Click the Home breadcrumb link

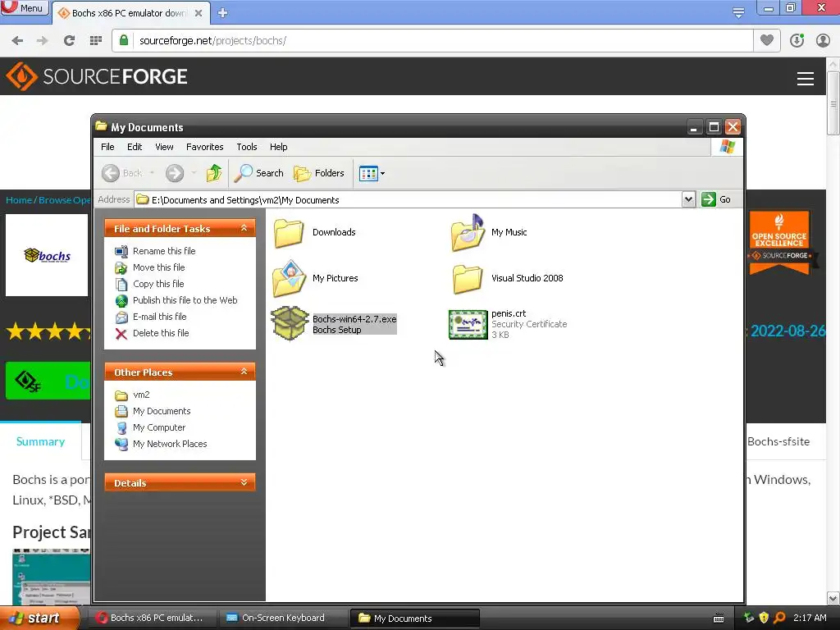click(x=19, y=200)
